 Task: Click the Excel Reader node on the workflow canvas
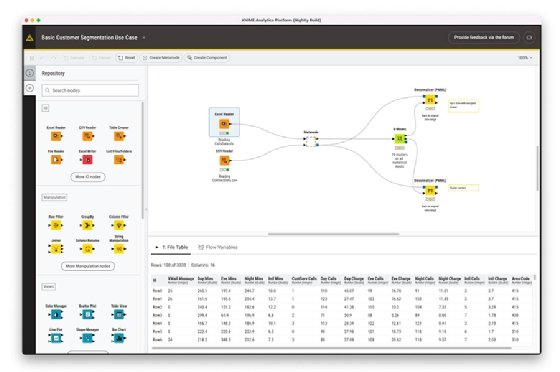pyautogui.click(x=224, y=124)
